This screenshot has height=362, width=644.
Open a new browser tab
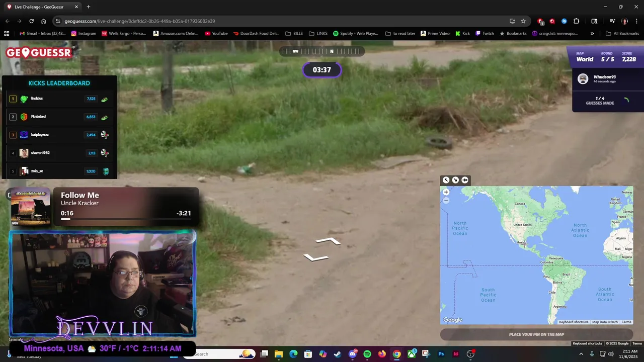click(x=89, y=7)
